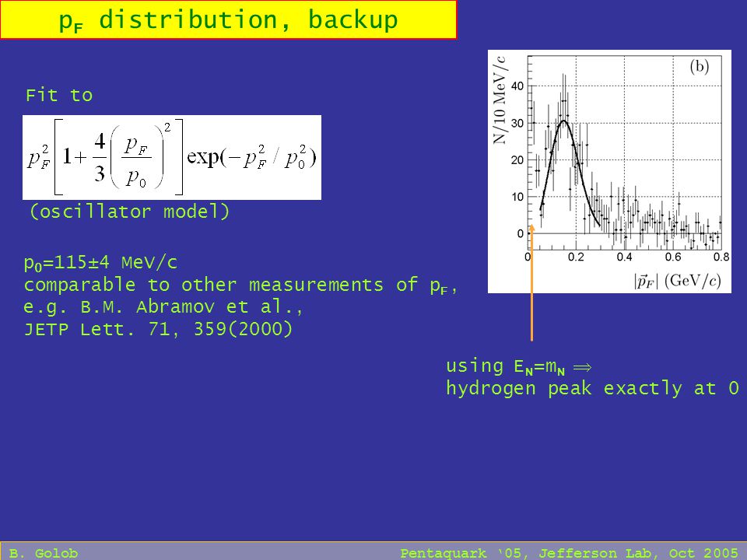The width and height of the screenshot is (747, 560).
Task: Click the '40' y-axis tick label
Action: click(x=517, y=86)
